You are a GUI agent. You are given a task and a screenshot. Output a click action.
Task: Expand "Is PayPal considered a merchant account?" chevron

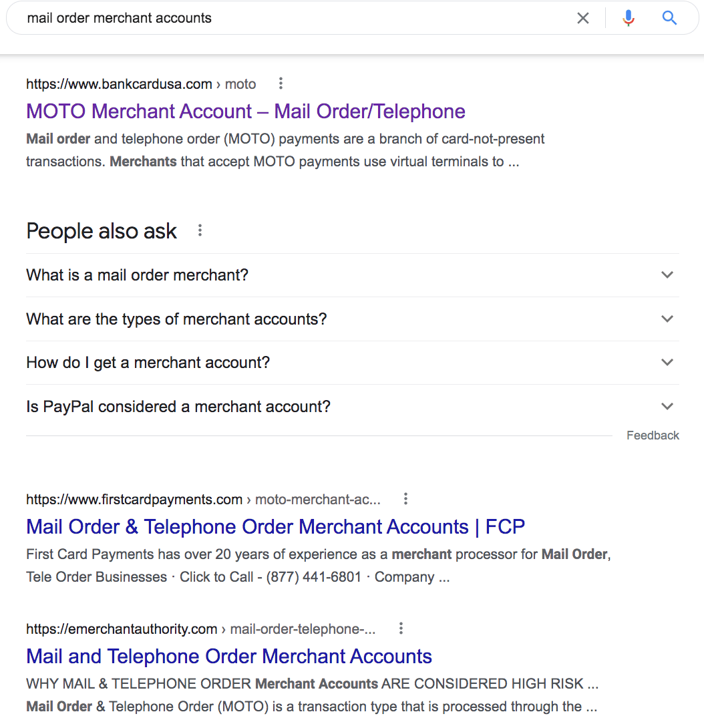coord(667,407)
